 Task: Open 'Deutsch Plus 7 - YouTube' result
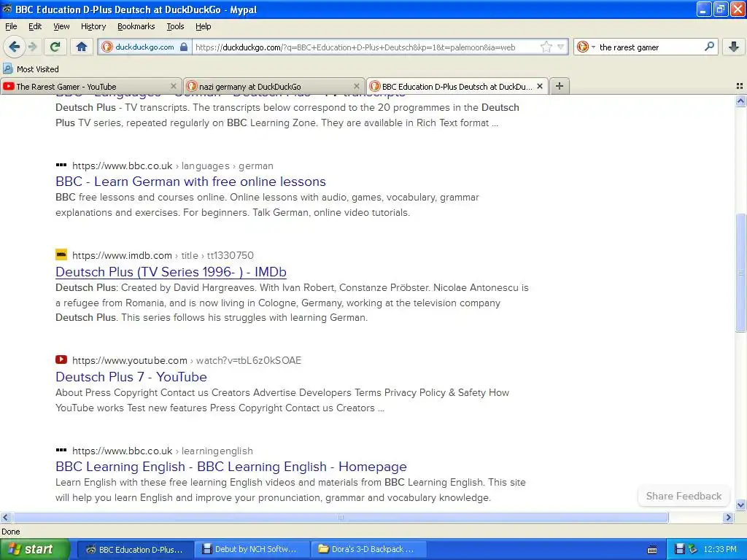pyautogui.click(x=131, y=377)
